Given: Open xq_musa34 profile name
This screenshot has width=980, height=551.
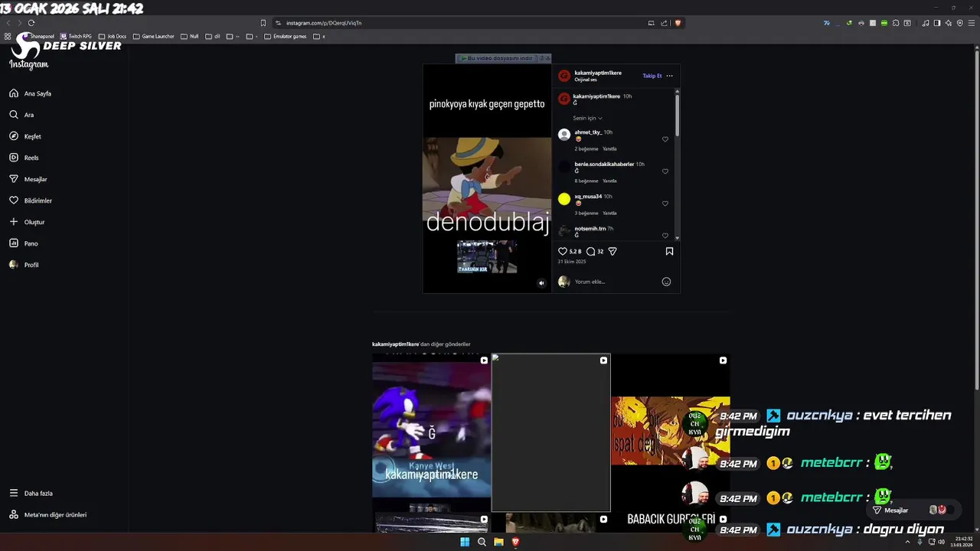Looking at the screenshot, I should [x=588, y=197].
